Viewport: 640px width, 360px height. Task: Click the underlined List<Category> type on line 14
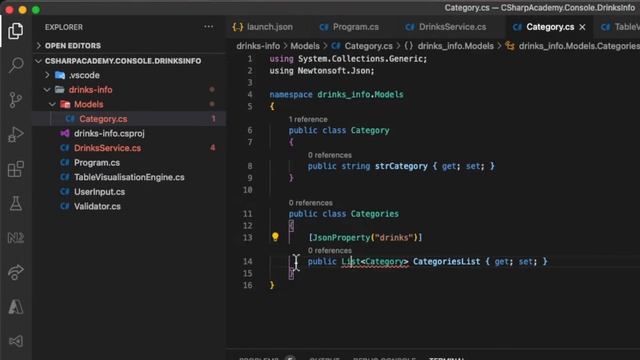[x=375, y=261]
